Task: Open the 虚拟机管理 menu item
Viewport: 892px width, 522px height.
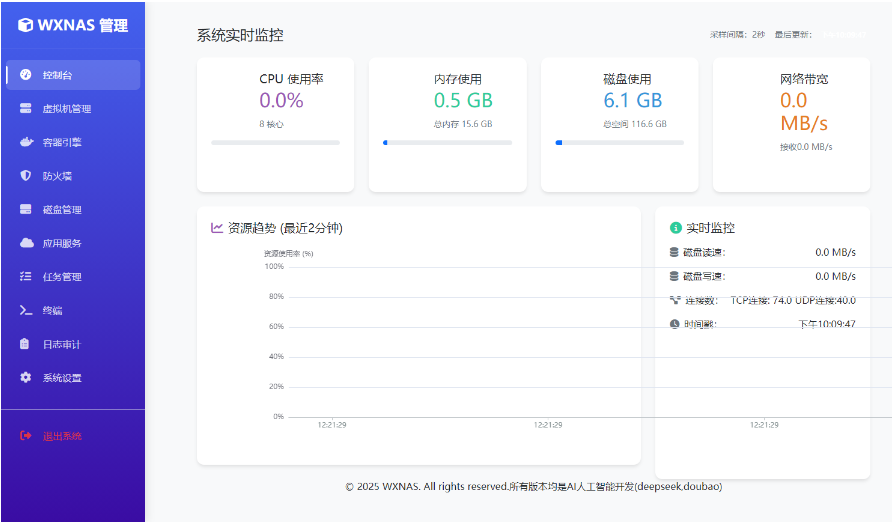Action: tap(73, 108)
